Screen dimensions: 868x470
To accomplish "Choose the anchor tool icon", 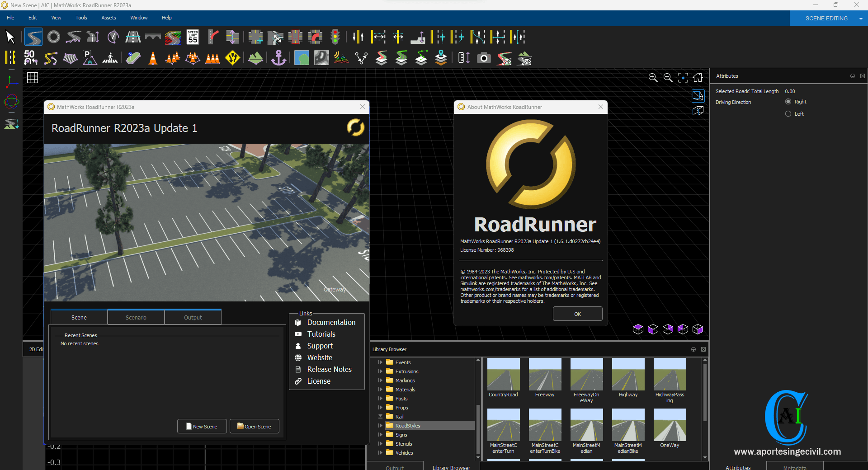I will tap(278, 58).
